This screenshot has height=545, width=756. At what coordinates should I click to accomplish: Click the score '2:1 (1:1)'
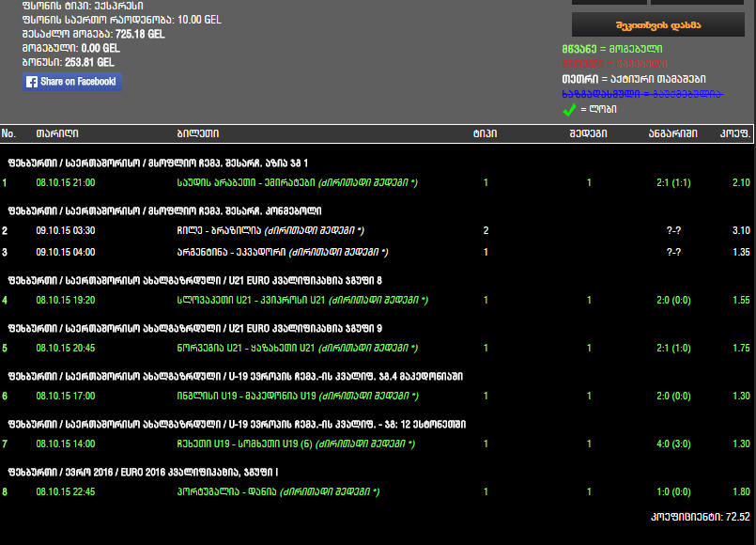click(673, 183)
